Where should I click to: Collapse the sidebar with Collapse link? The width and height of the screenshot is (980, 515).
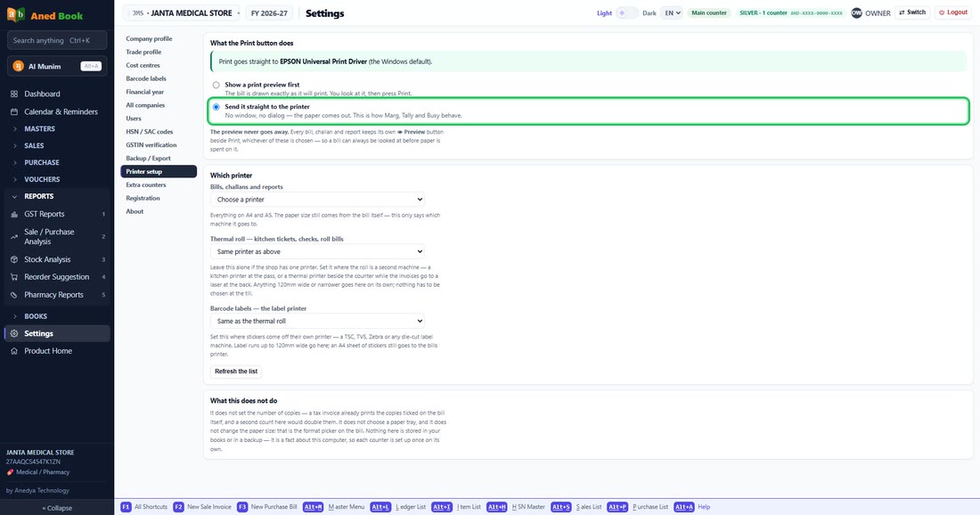coord(57,508)
